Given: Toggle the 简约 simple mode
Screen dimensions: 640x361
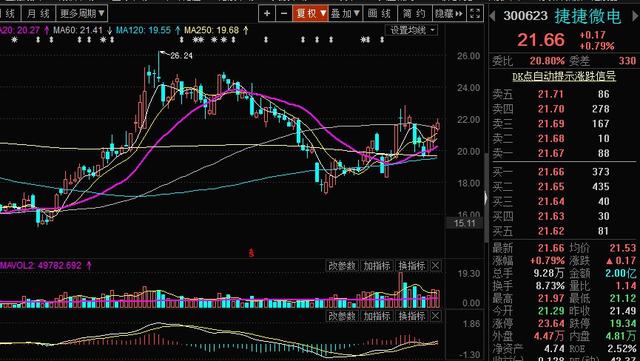Looking at the screenshot, I should pos(414,14).
